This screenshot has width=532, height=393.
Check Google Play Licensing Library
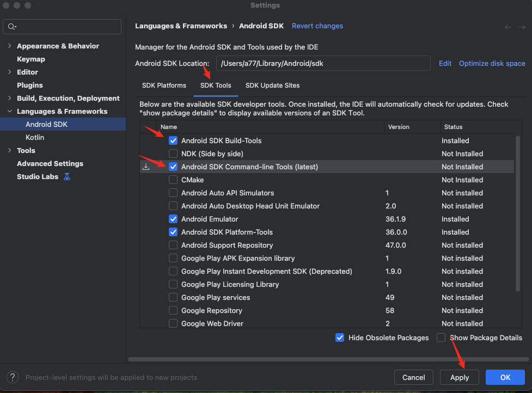(x=173, y=284)
